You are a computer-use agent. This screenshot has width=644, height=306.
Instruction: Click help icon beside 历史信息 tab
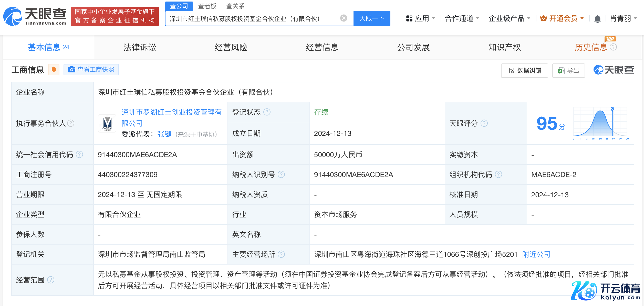613,47
